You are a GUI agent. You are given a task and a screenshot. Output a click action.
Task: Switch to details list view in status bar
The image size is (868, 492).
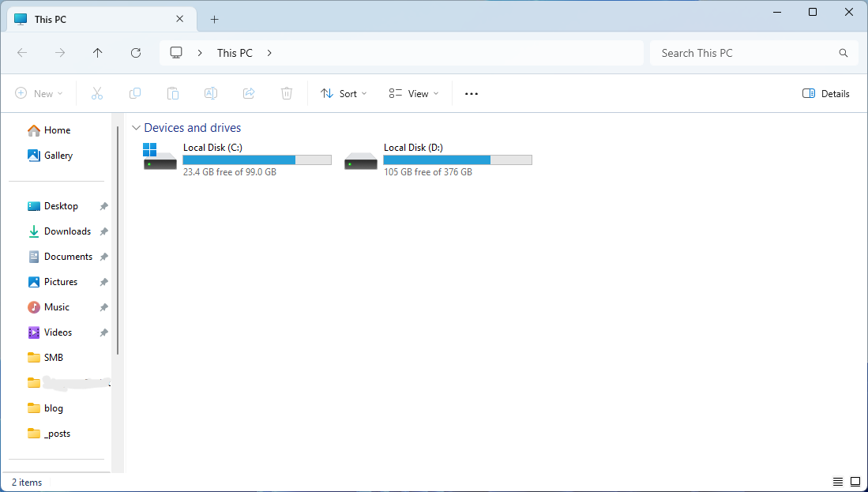pyautogui.click(x=838, y=482)
